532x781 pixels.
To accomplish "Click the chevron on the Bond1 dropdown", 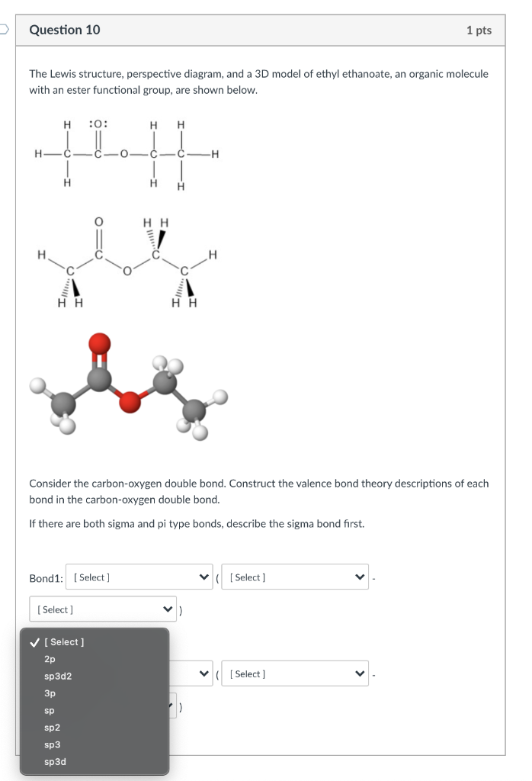I will (204, 577).
